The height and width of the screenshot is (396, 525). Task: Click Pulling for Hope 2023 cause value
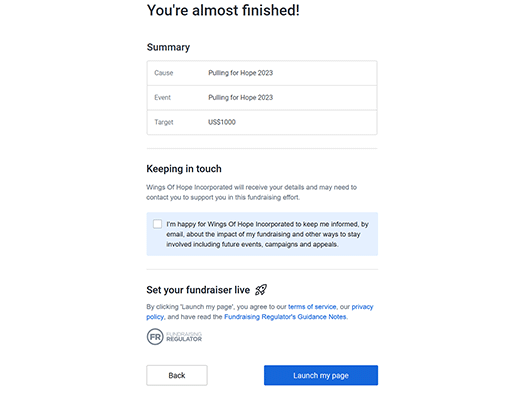pos(240,73)
